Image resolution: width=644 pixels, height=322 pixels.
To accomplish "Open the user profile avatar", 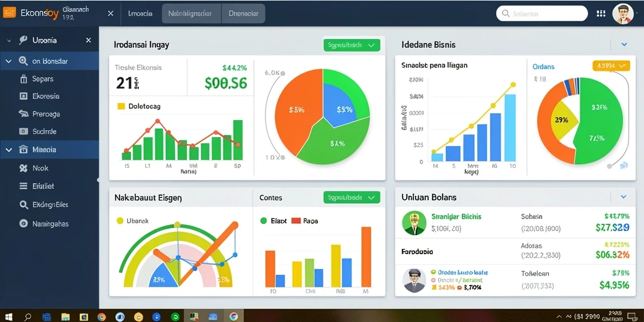I will point(623,14).
